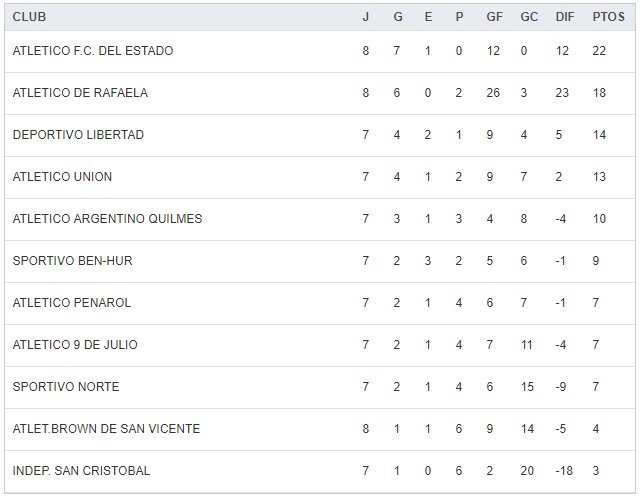Viewport: 640px width, 497px height.
Task: Click the P column header
Action: coord(459,17)
